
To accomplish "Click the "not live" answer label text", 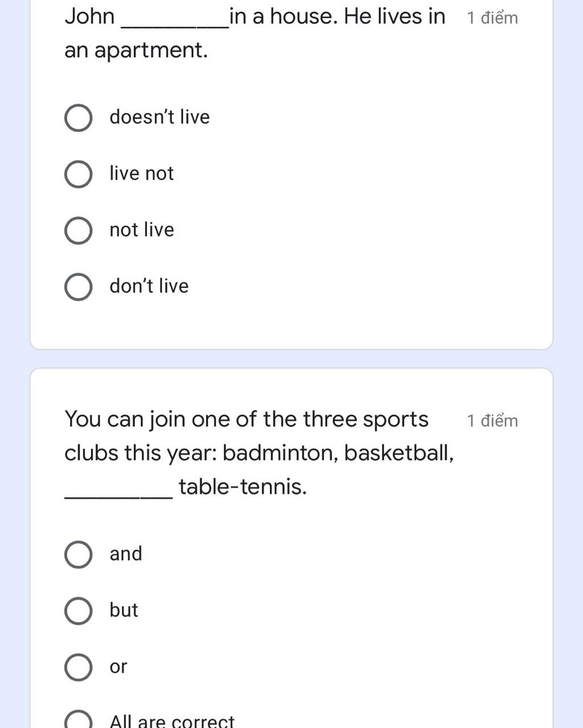I will pos(142,230).
